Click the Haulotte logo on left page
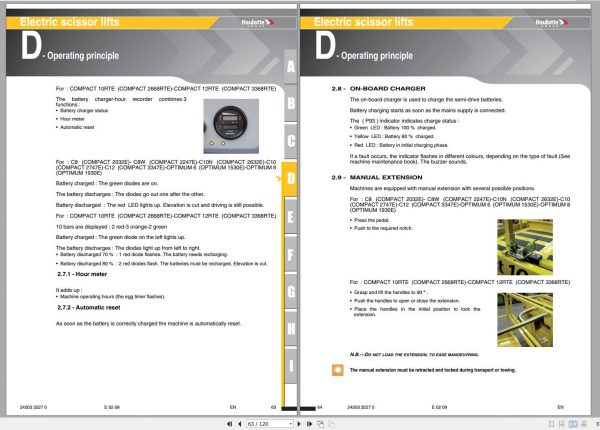The image size is (600, 430). pyautogui.click(x=258, y=23)
